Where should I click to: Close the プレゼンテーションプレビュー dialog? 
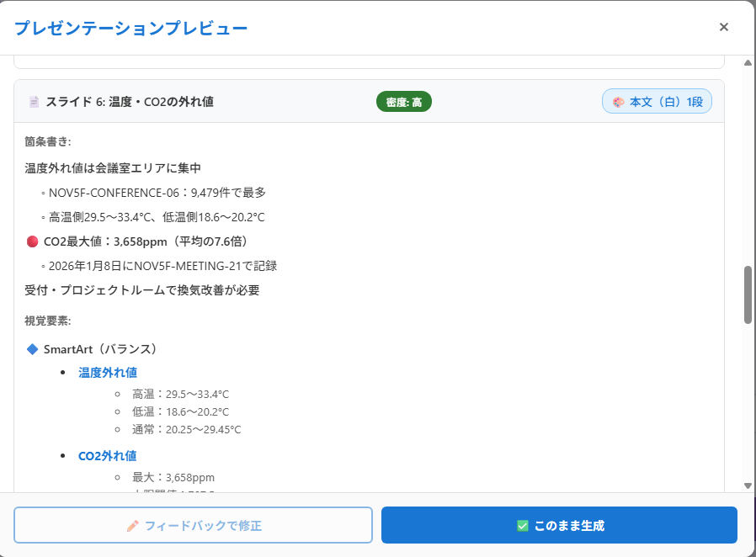[x=723, y=27]
